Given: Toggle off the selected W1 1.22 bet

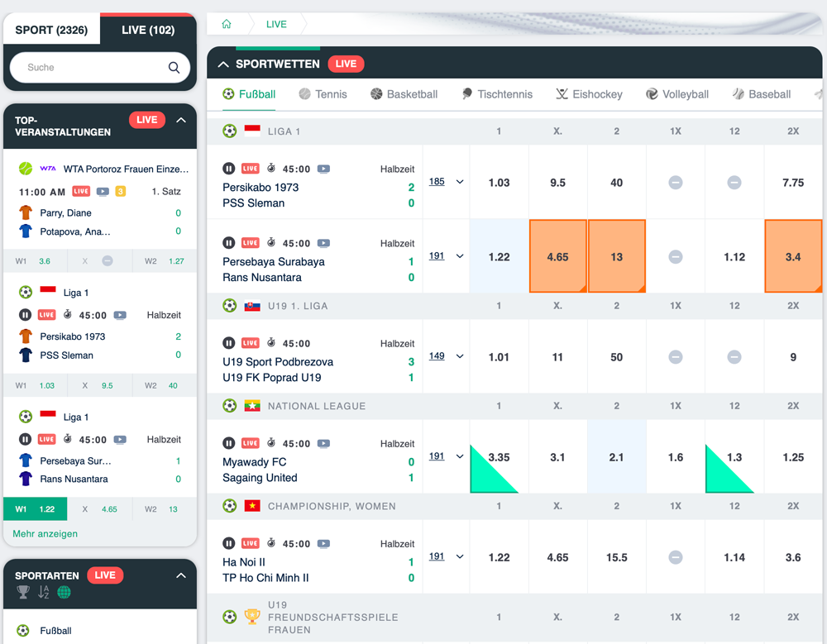Looking at the screenshot, I should pyautogui.click(x=35, y=509).
